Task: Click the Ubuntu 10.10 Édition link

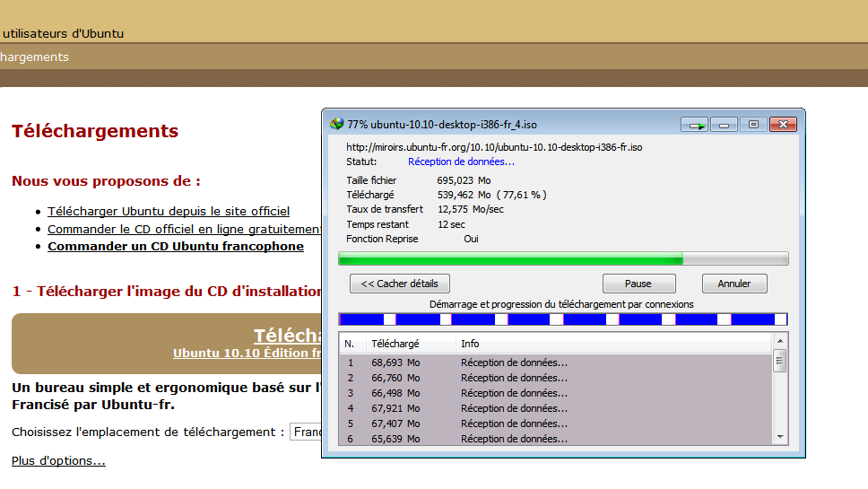Action: point(247,354)
